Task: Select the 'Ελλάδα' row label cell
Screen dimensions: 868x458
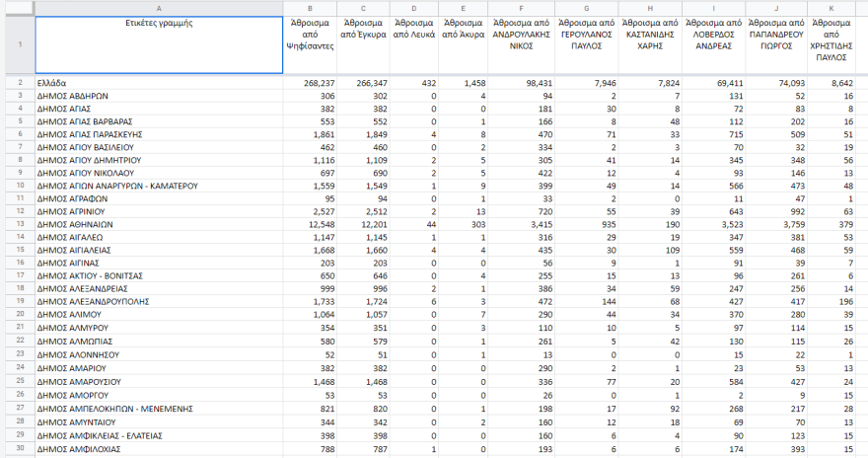Action: [159, 83]
